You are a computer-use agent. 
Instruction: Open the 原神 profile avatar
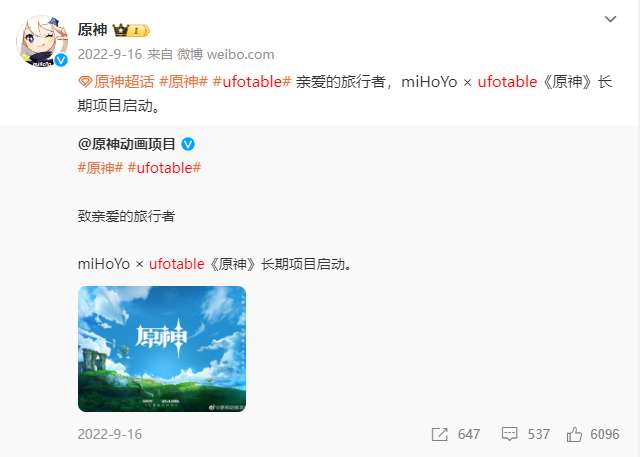coord(42,41)
